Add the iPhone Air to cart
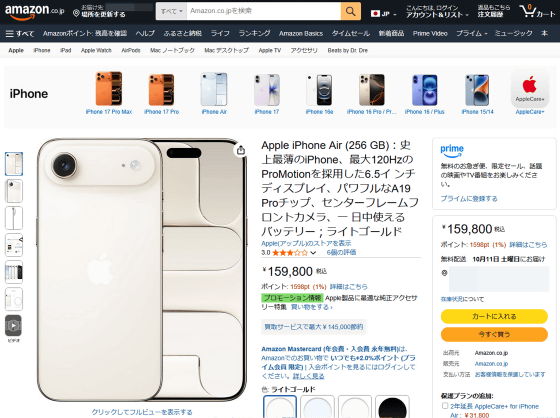560x418 pixels. [494, 316]
